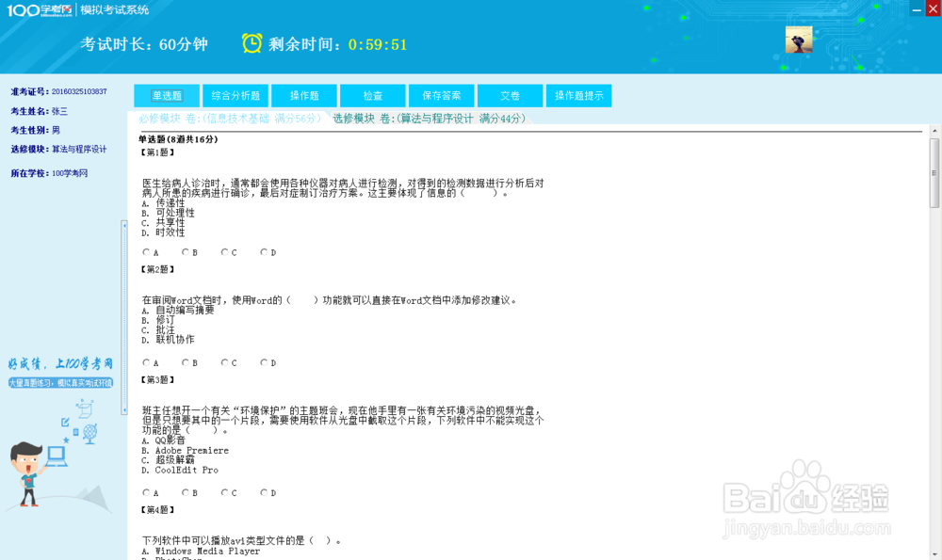This screenshot has width=942, height=560.
Task: Click the scrollbar up arrow
Action: click(x=934, y=130)
